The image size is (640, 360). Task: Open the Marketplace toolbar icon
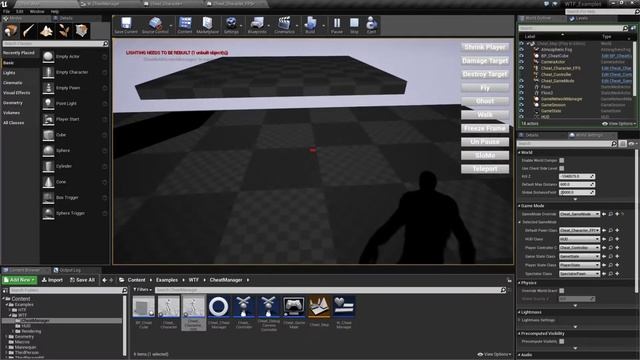[x=207, y=25]
